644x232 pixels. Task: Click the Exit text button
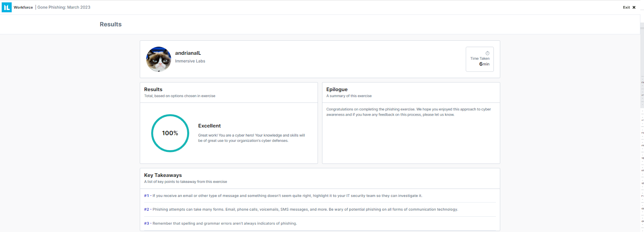(626, 7)
